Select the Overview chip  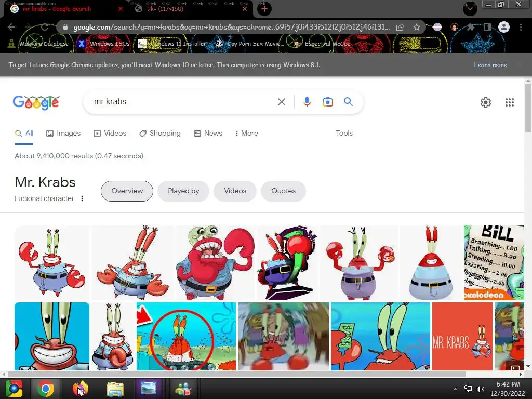(127, 191)
